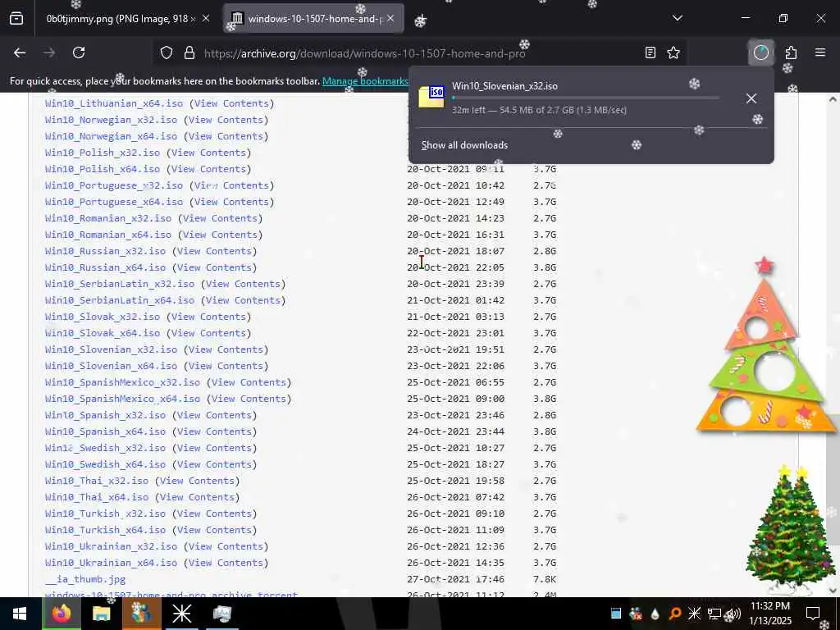This screenshot has height=630, width=840.
Task: Click the iso file icon in downloads
Action: pyautogui.click(x=431, y=97)
